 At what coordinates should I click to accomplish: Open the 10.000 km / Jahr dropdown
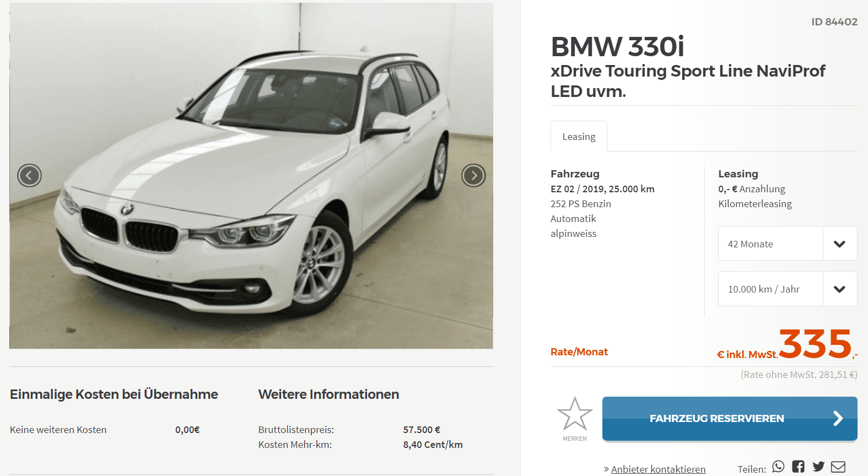tap(788, 289)
